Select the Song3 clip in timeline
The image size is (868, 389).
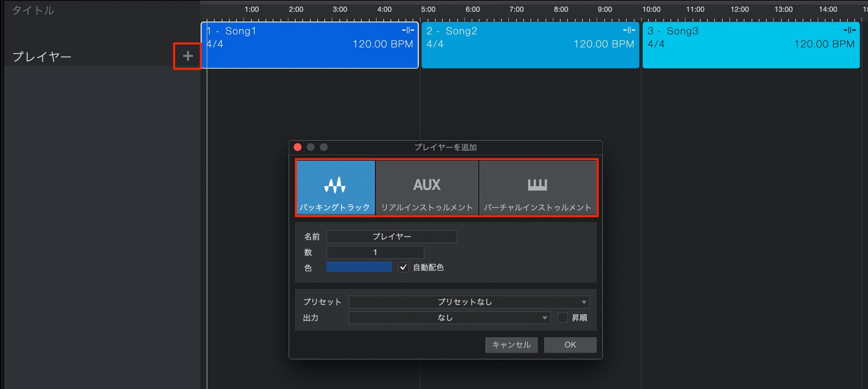coord(751,45)
